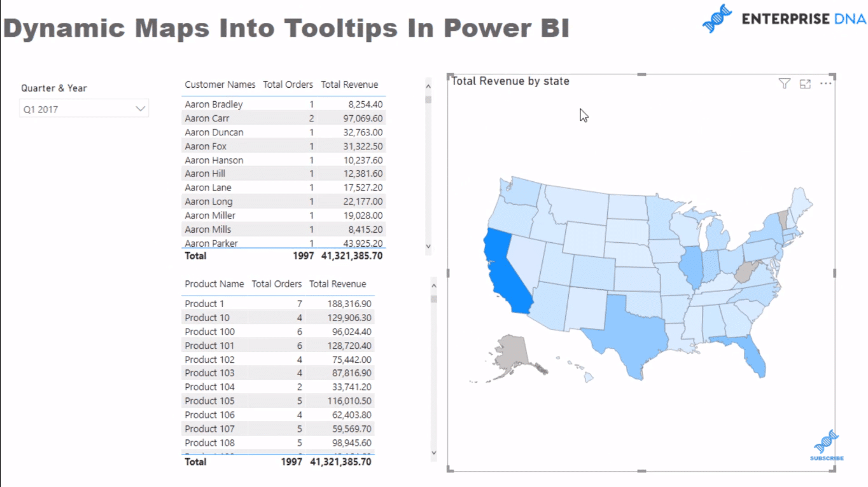868x487 pixels.
Task: Click the focus mode icon on map
Action: (805, 84)
